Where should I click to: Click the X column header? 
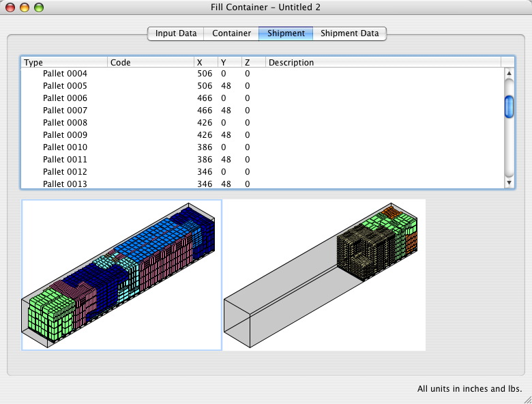pyautogui.click(x=206, y=63)
